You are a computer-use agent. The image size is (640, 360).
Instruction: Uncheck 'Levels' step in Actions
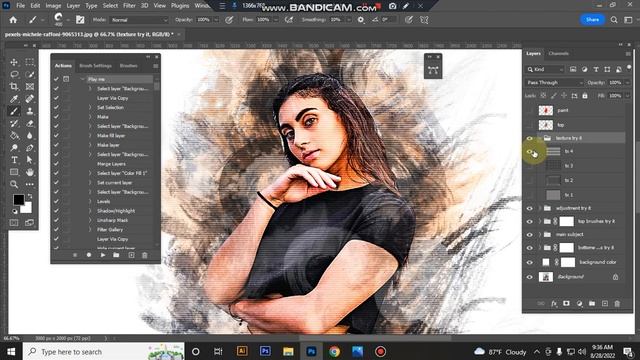click(x=56, y=202)
